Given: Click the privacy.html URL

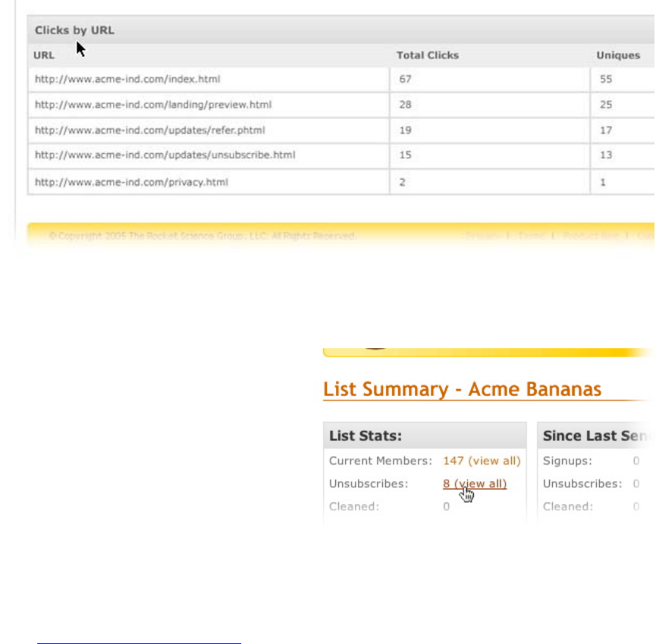Looking at the screenshot, I should point(131,182).
